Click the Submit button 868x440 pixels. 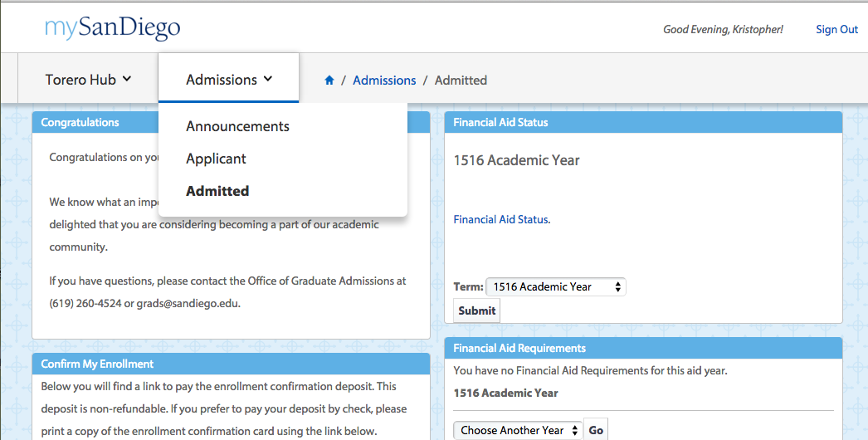pos(476,310)
